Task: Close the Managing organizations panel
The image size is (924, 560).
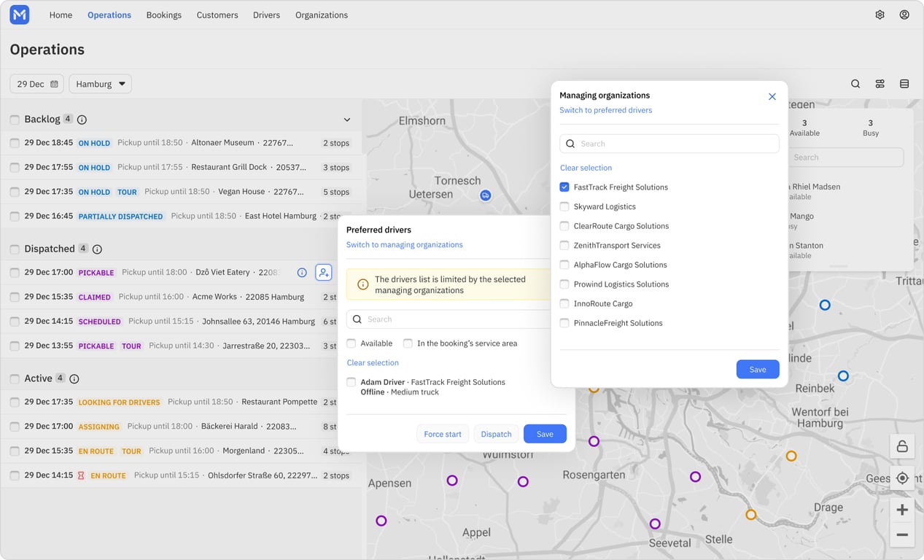Action: (x=772, y=96)
